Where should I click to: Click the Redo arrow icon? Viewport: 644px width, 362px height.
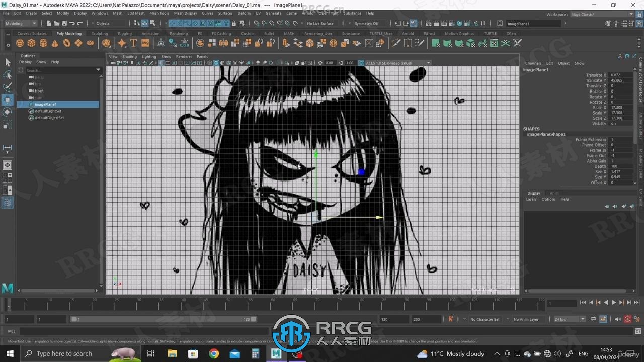point(79,23)
